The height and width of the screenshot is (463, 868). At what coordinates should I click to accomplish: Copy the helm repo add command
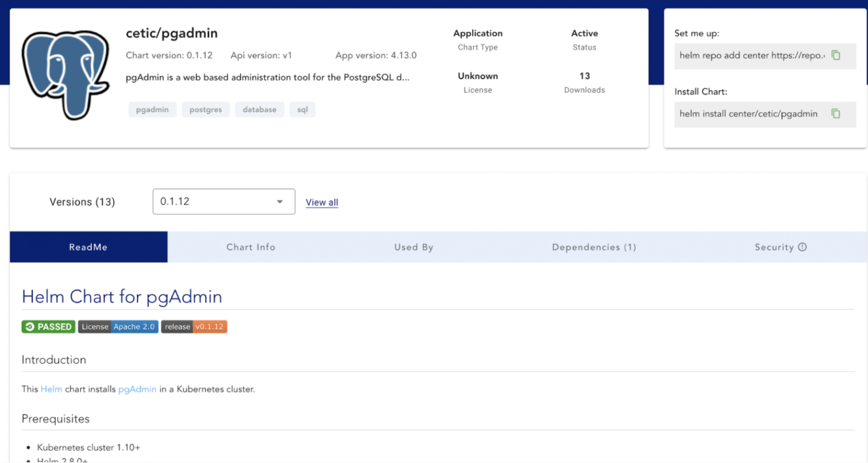tap(836, 55)
